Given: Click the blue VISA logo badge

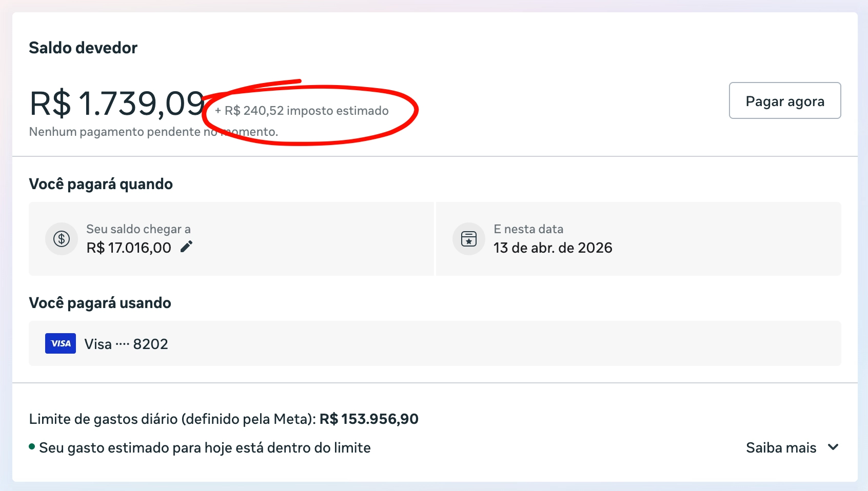Looking at the screenshot, I should pos(60,343).
